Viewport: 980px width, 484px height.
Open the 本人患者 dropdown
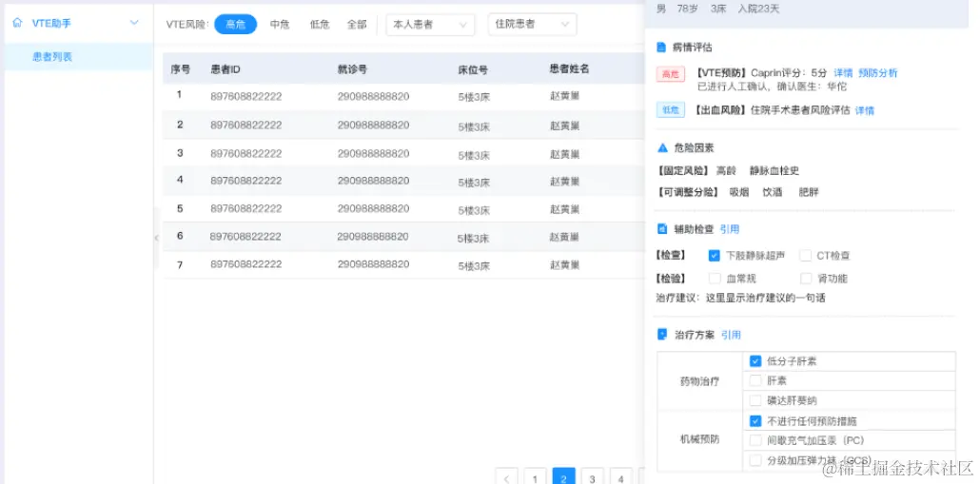(430, 25)
